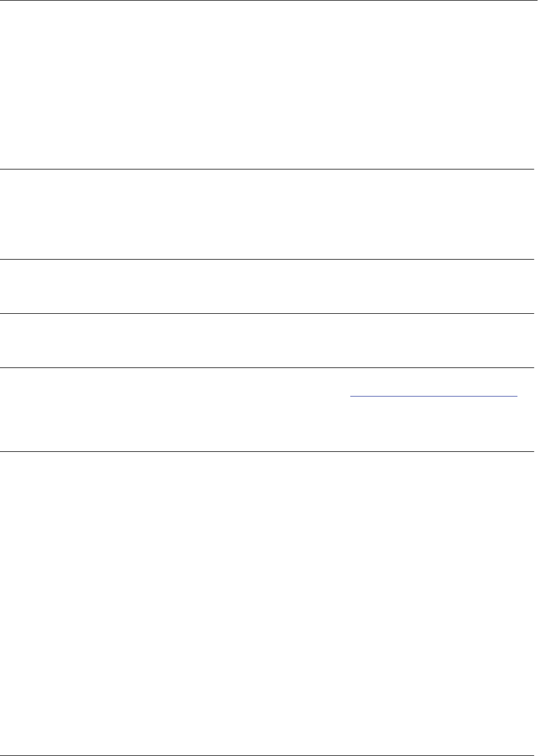The image size is (538, 756).
Task: Click the right end of the blue underline
Action: tap(516, 395)
